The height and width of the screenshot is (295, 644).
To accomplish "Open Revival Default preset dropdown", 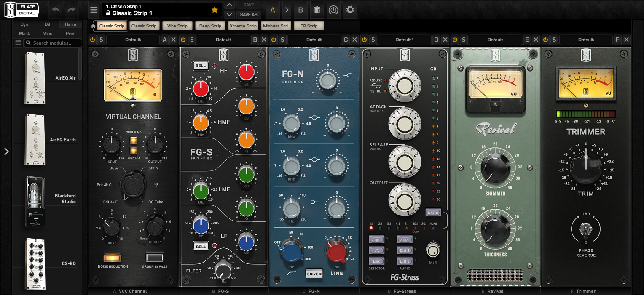I will (496, 40).
